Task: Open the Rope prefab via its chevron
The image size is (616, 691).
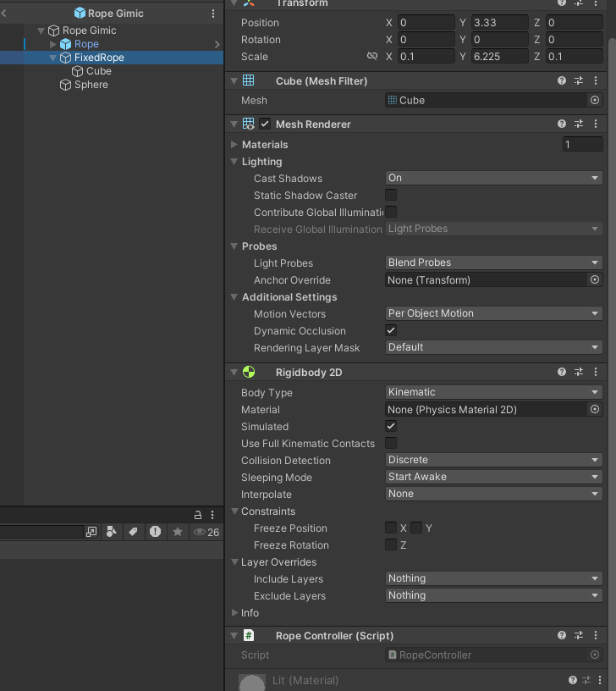Action: coord(217,44)
